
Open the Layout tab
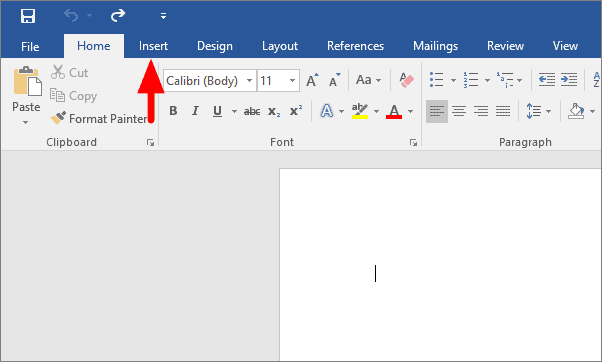(x=280, y=46)
